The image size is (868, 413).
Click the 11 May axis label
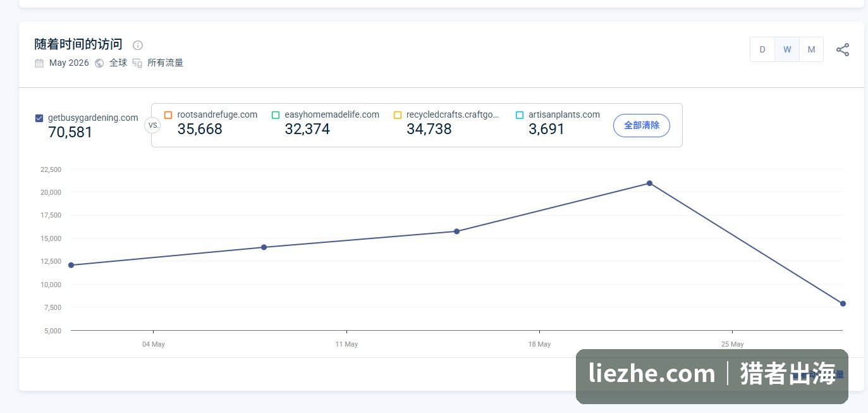(346, 344)
